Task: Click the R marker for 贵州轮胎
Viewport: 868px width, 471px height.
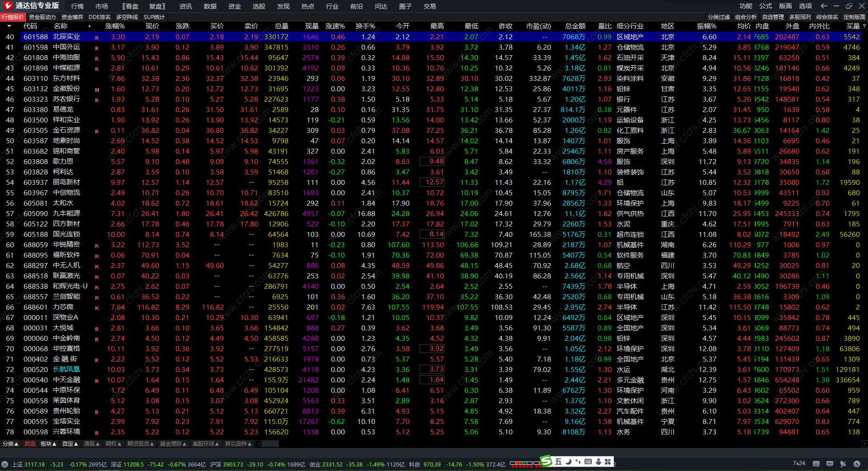Action: [x=97, y=412]
